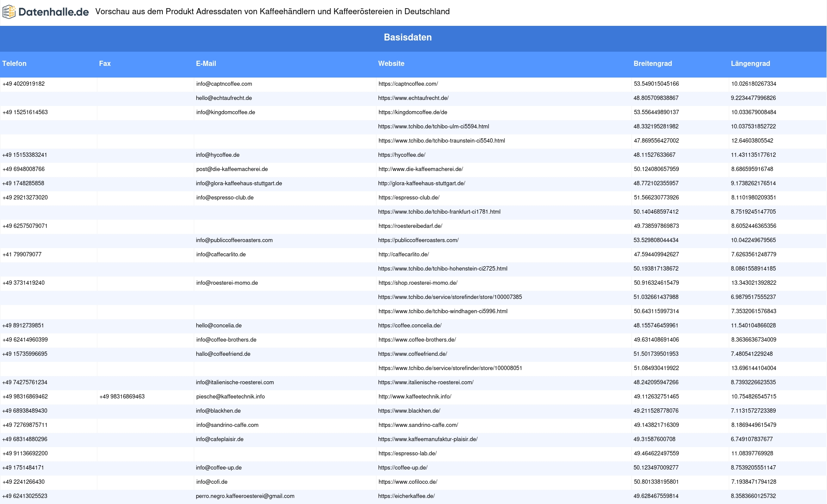The width and height of the screenshot is (827, 504).
Task: Open https://www.cofiloco.de/ link
Action: point(408,482)
